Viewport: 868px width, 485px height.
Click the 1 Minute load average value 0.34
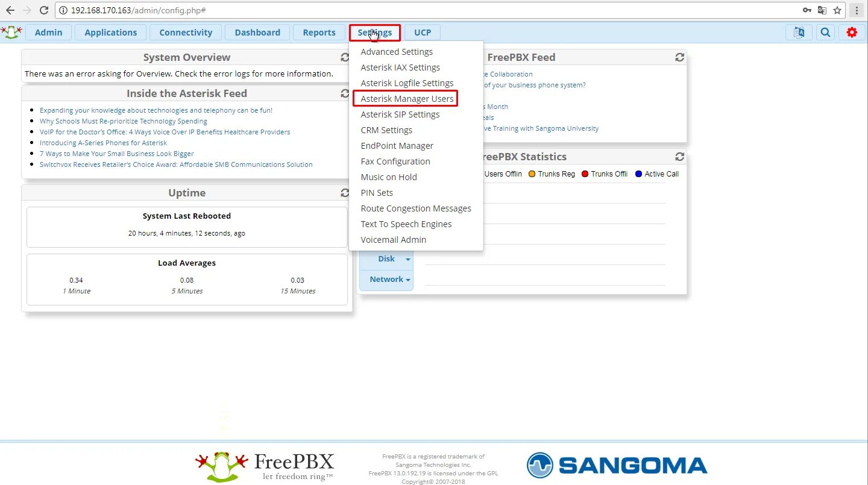pos(76,280)
